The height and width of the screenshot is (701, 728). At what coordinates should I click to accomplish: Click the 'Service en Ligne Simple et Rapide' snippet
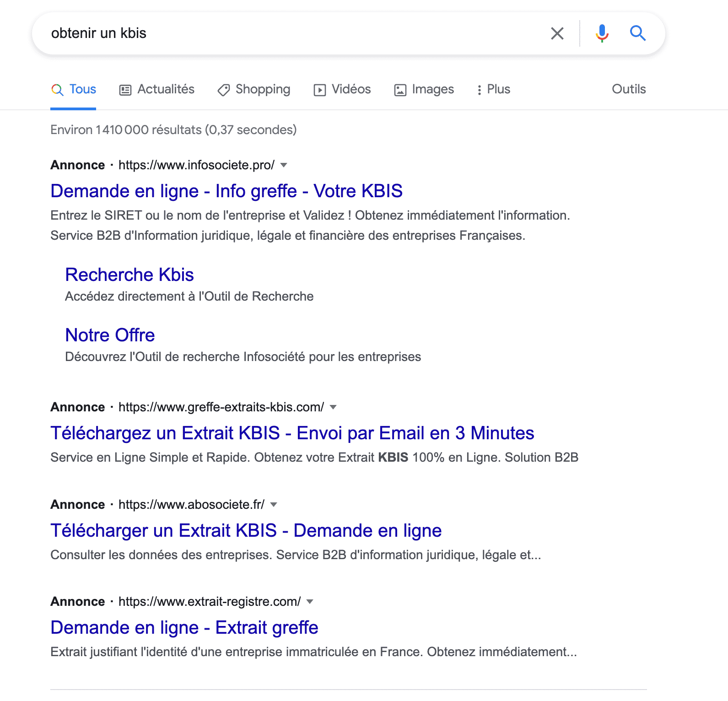point(314,458)
